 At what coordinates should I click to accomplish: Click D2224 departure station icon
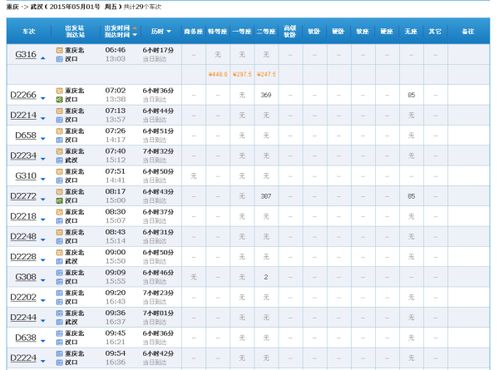click(x=59, y=354)
